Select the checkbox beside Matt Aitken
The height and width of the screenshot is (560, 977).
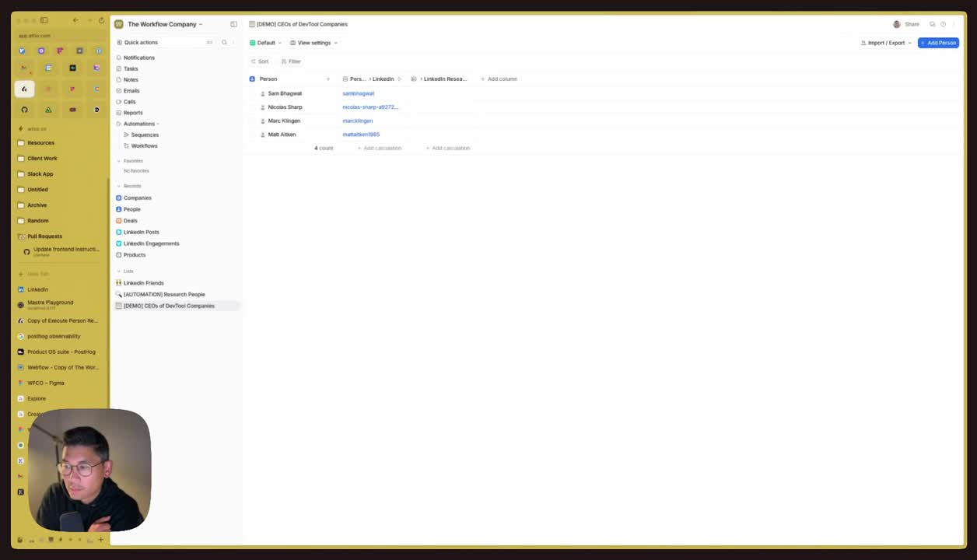(x=253, y=135)
